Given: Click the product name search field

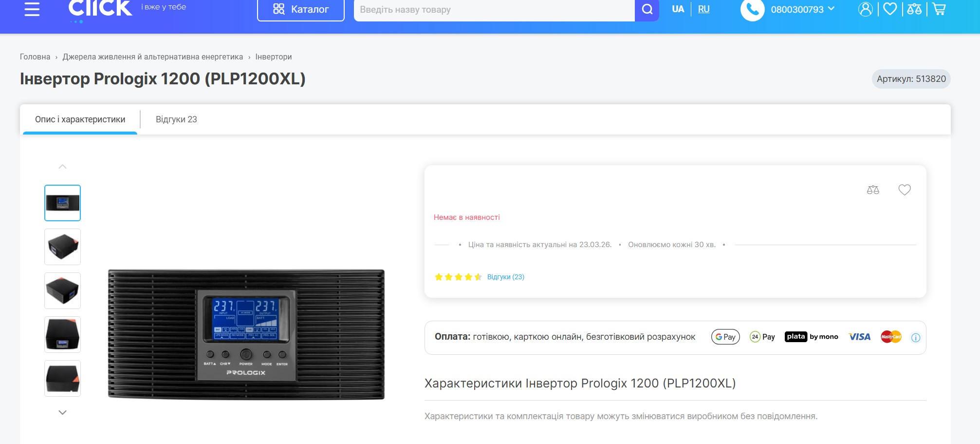Looking at the screenshot, I should [494, 9].
